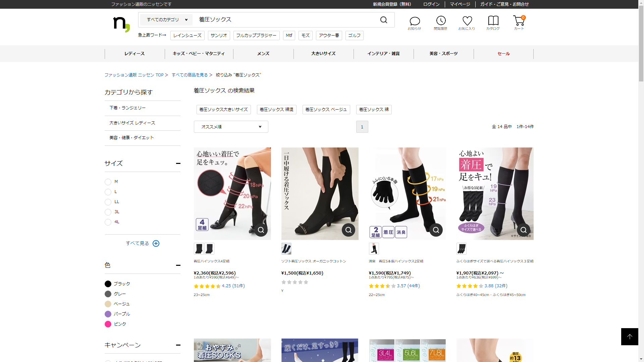Open the すべてのカテゴリ dropdown

click(167, 20)
